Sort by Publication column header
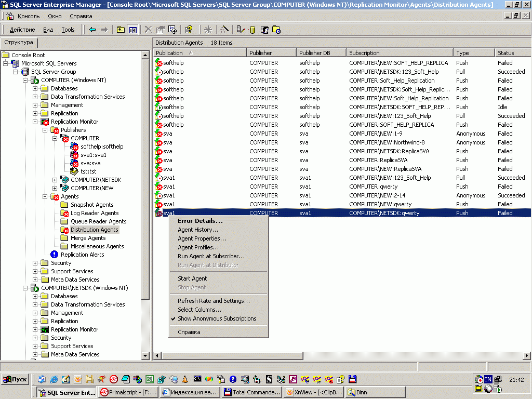This screenshot has width=532, height=399. [x=200, y=53]
